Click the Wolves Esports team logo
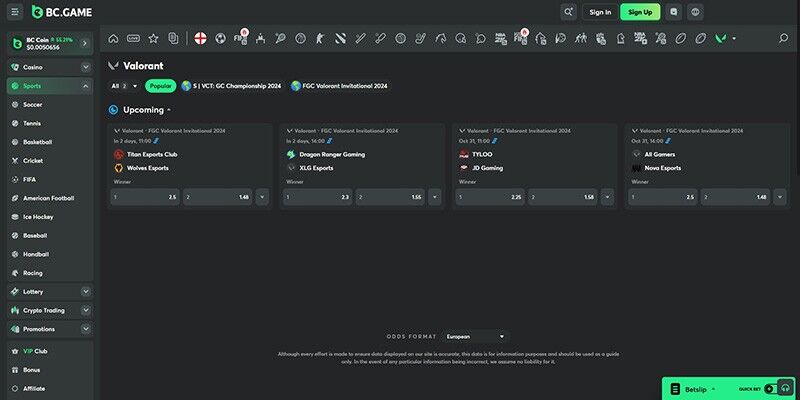This screenshot has width=800, height=400. [119, 168]
